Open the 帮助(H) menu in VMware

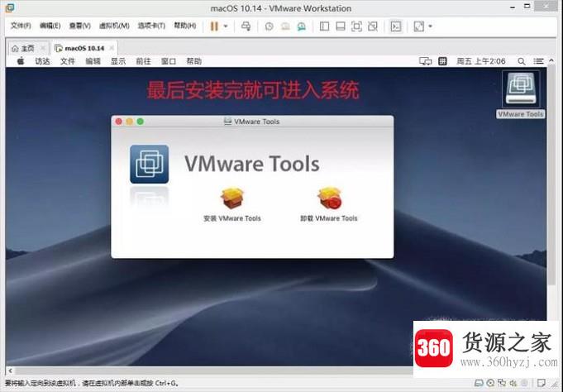click(x=185, y=26)
